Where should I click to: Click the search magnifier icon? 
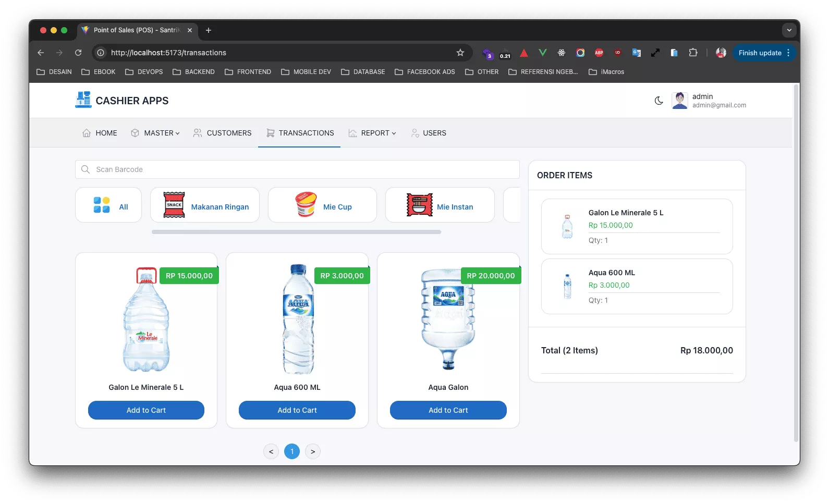coord(86,169)
